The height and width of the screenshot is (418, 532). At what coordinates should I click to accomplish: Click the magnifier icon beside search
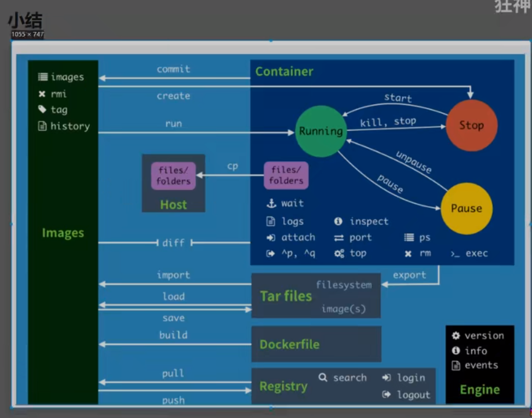point(323,377)
